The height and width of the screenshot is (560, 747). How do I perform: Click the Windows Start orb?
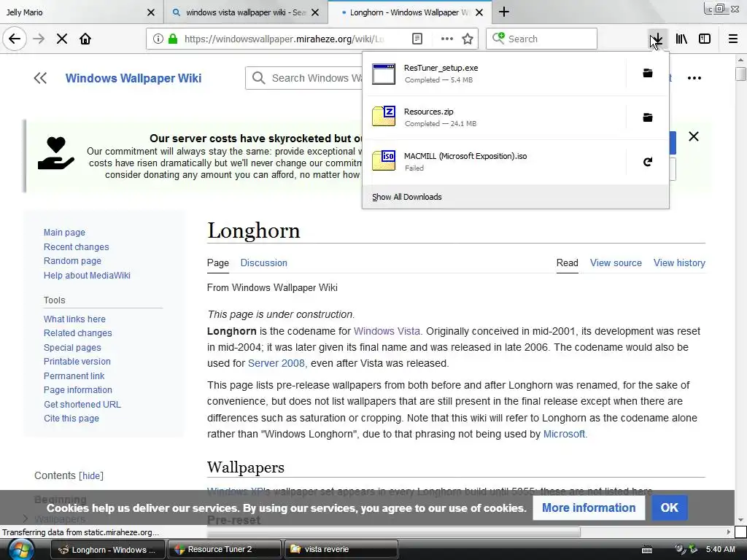tap(21, 550)
